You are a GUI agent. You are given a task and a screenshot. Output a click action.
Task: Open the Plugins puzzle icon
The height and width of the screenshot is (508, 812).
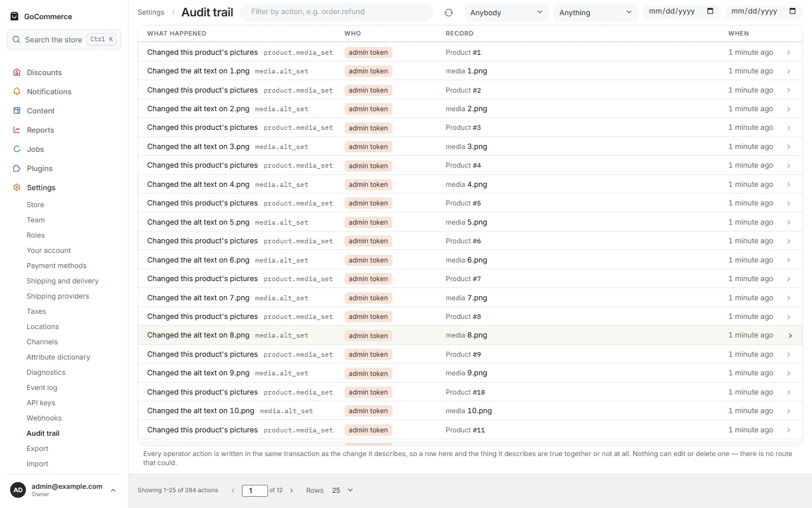coord(17,168)
